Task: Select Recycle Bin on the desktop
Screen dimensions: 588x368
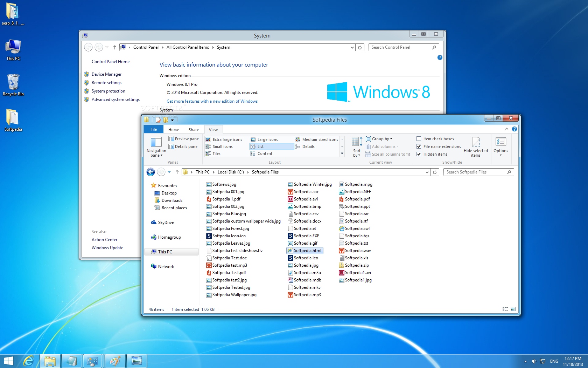Action: [x=13, y=85]
